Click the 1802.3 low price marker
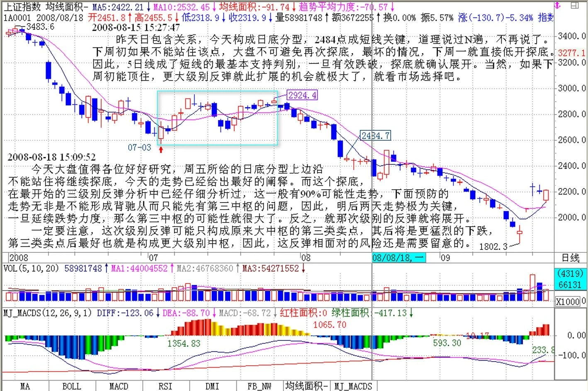The height and width of the screenshot is (391, 588). pos(493,247)
